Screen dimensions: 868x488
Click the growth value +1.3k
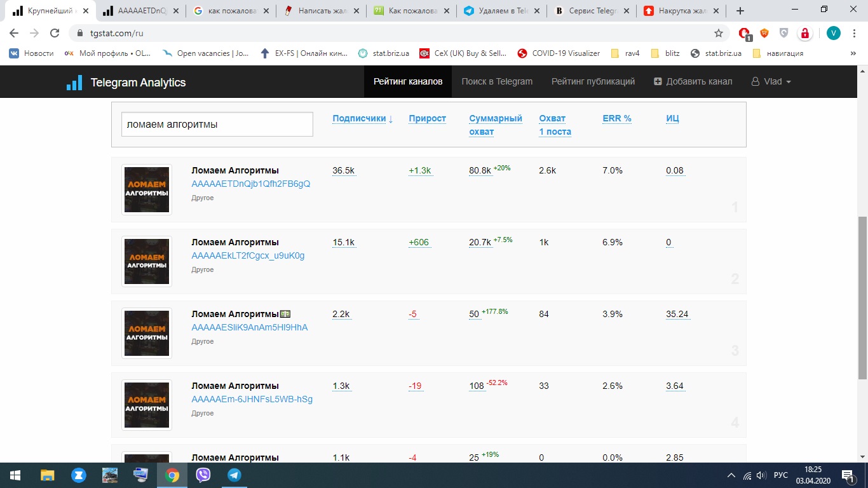pyautogui.click(x=420, y=170)
